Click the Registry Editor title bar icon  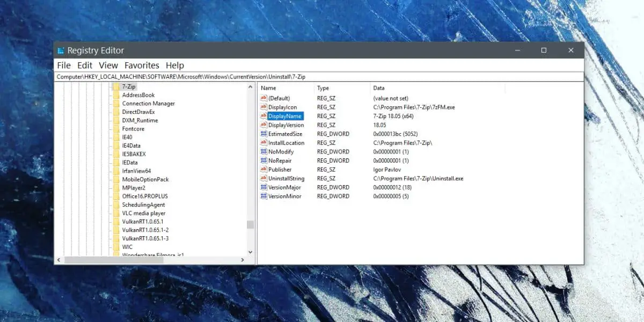[x=61, y=50]
